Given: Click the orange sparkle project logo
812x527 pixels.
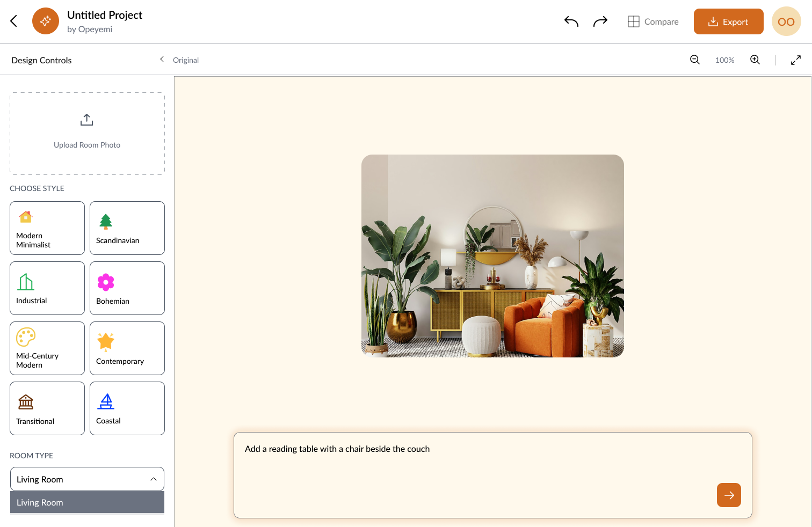Looking at the screenshot, I should [x=46, y=21].
